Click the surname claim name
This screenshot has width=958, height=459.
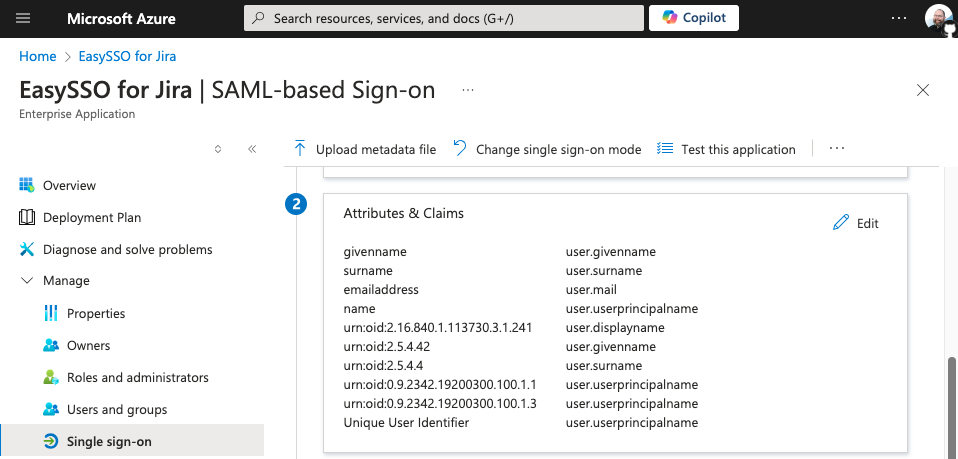(x=368, y=271)
